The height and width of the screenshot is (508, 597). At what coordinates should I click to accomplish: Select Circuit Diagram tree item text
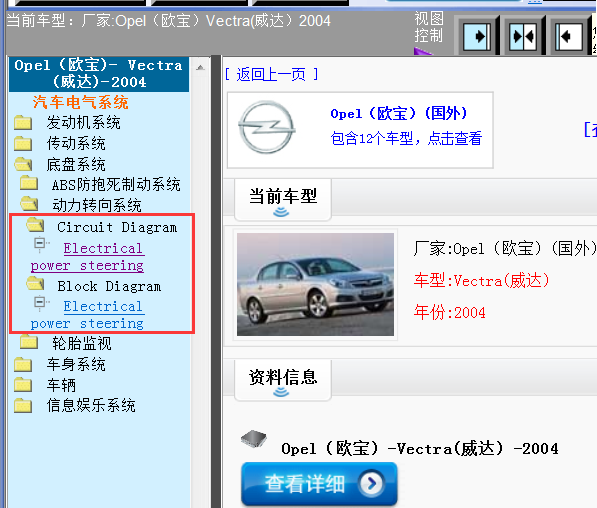[x=117, y=227]
